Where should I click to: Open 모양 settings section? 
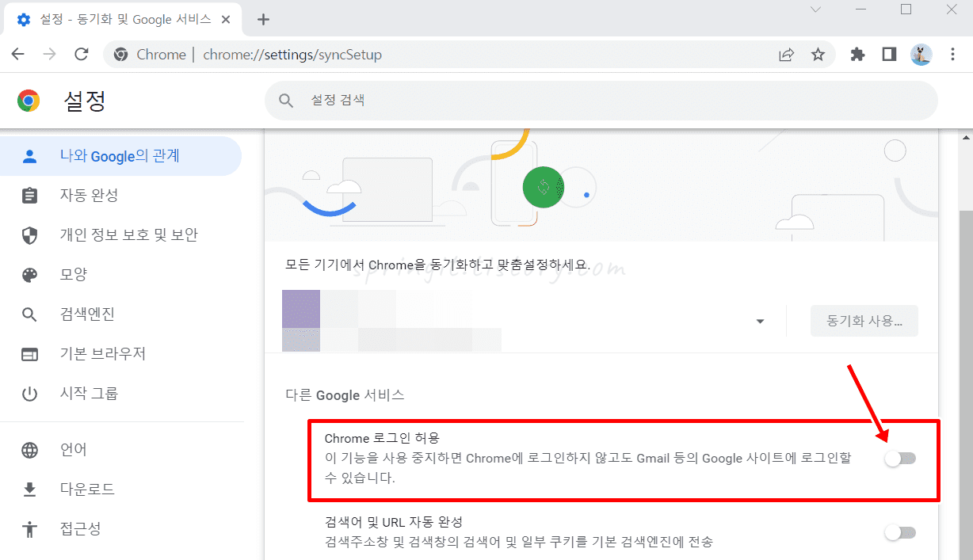(x=120, y=275)
